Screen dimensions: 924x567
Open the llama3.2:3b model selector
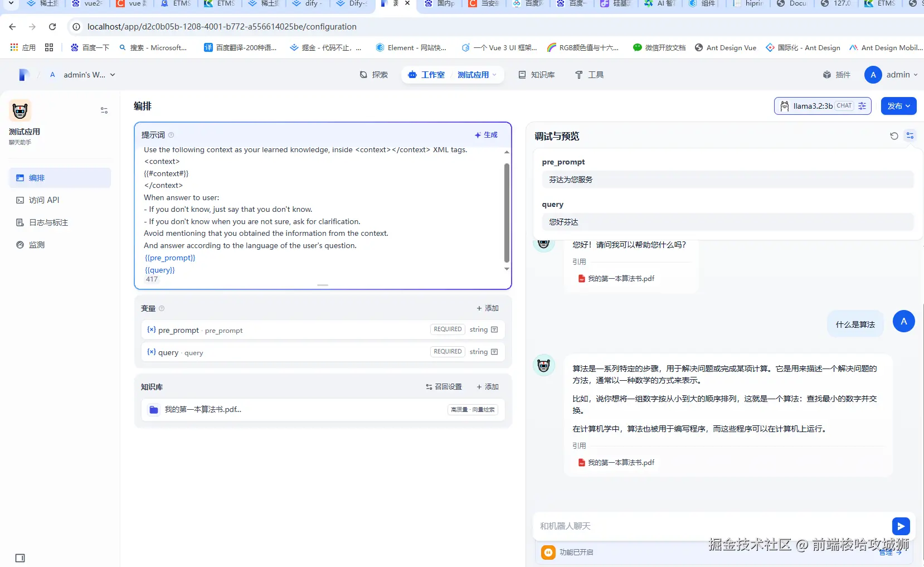(823, 106)
